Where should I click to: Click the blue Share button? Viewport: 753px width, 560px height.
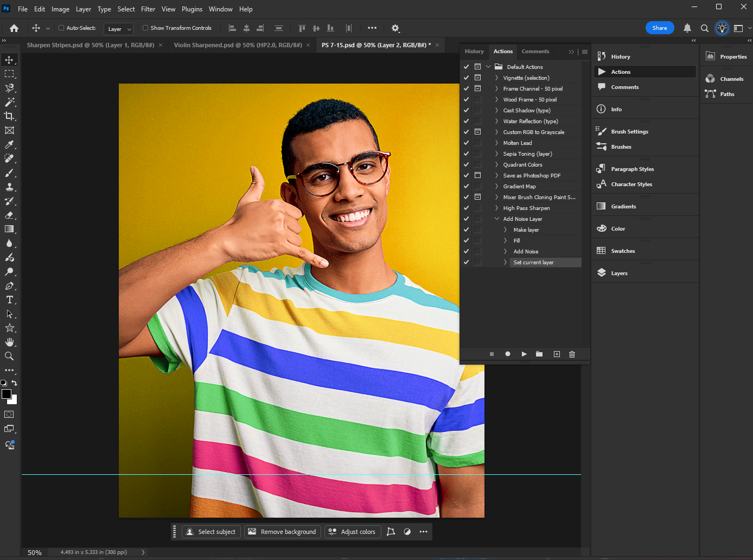[x=660, y=28]
